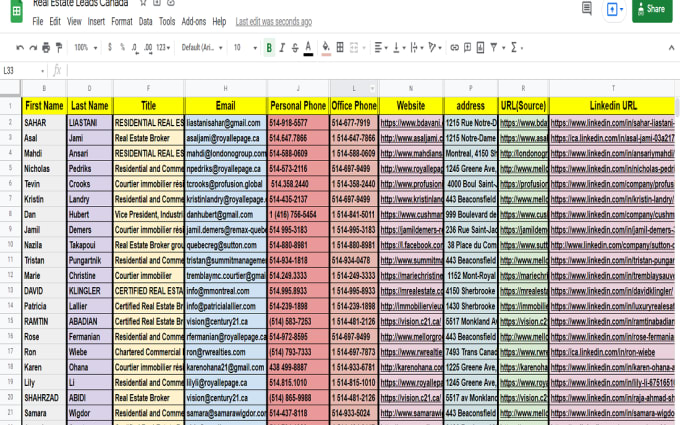Select the cell 'KLINGLER' in Last Name
This screenshot has width=680, height=425.
pos(90,291)
